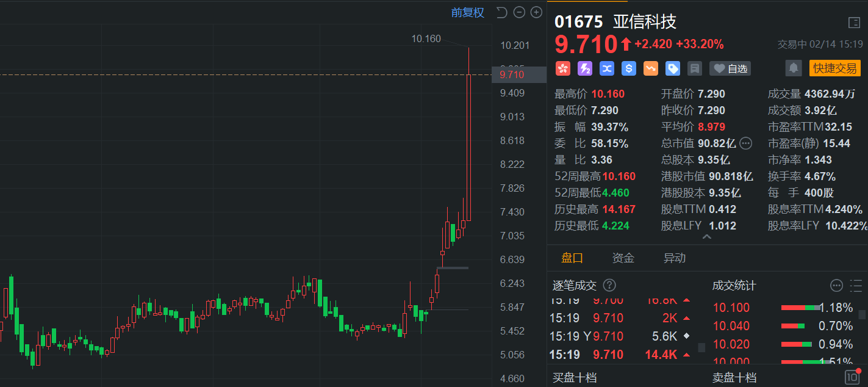Open the help icon next to 逐笔成交
This screenshot has height=387, width=868.
pos(609,285)
